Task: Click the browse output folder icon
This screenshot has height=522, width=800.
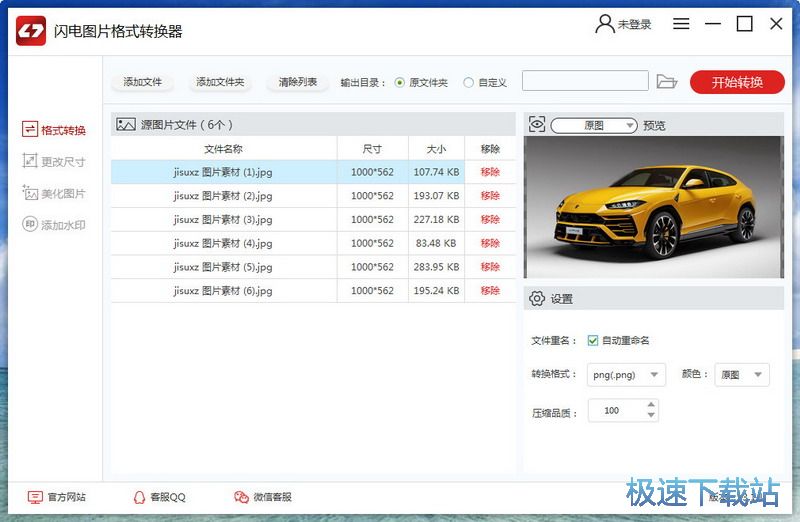Action: [667, 82]
